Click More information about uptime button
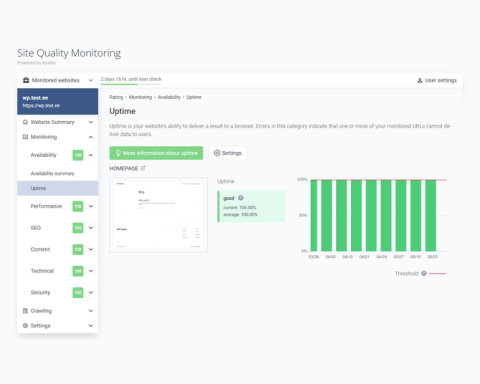 coord(156,153)
